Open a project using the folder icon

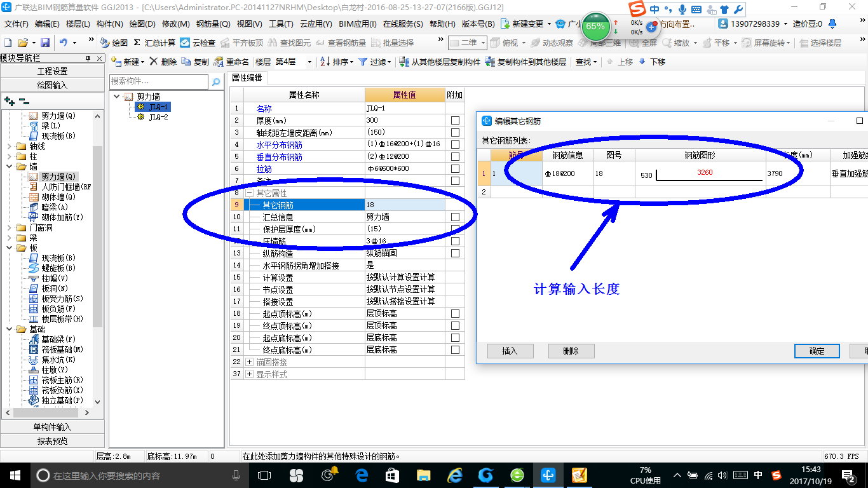(22, 43)
